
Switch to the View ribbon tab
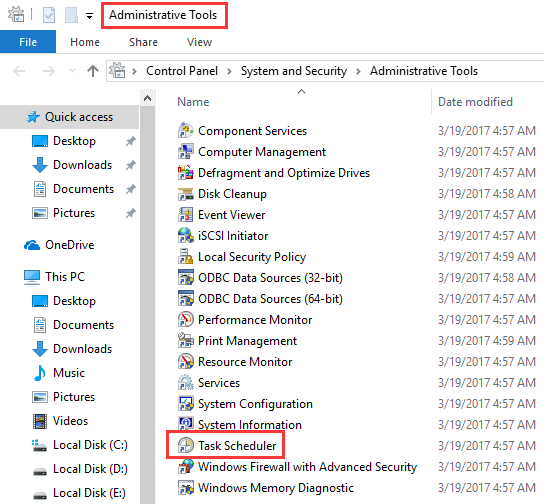pos(199,42)
